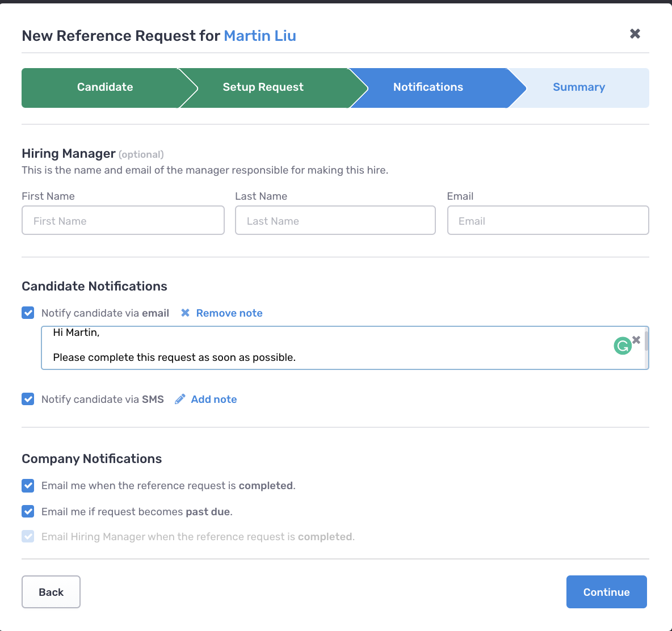Switch to the Candidate step

tap(104, 87)
